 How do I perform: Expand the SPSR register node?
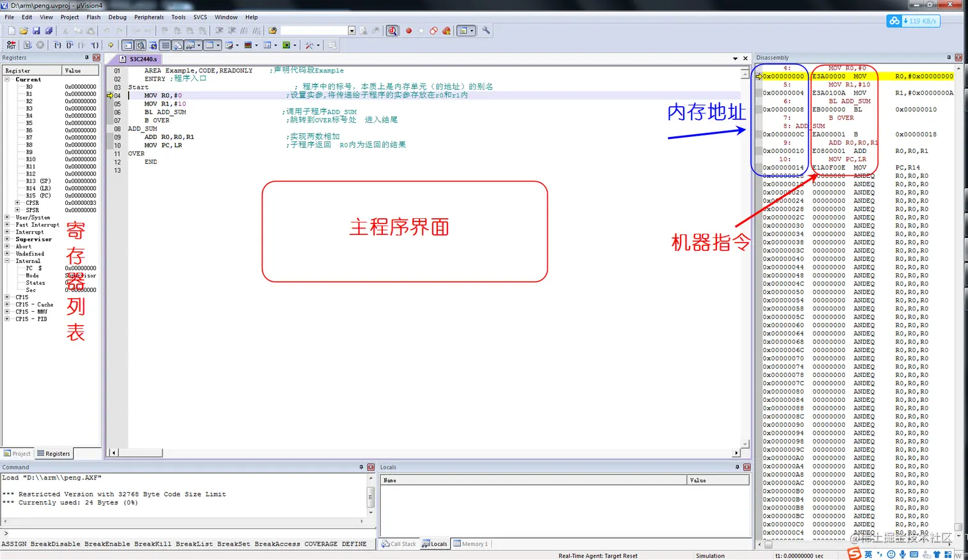coord(17,210)
